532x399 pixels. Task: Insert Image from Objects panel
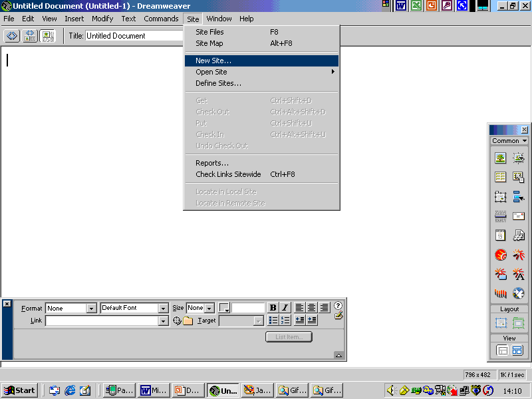tap(501, 158)
